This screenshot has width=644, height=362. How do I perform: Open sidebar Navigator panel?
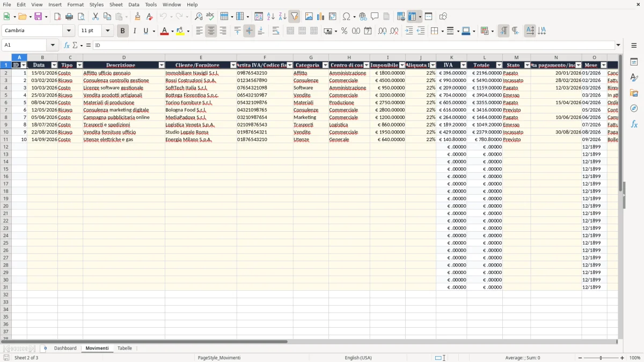[x=634, y=108]
